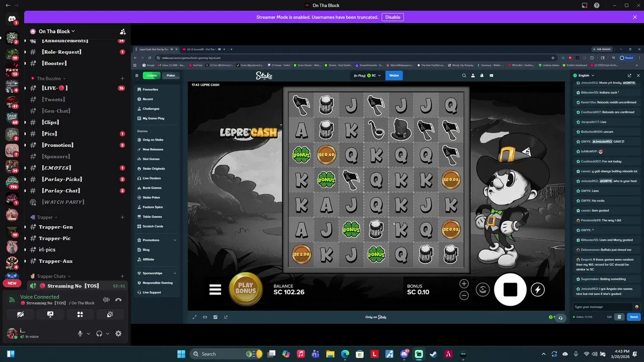Open the soundboard button in voice panel

pyautogui.click(x=110, y=314)
